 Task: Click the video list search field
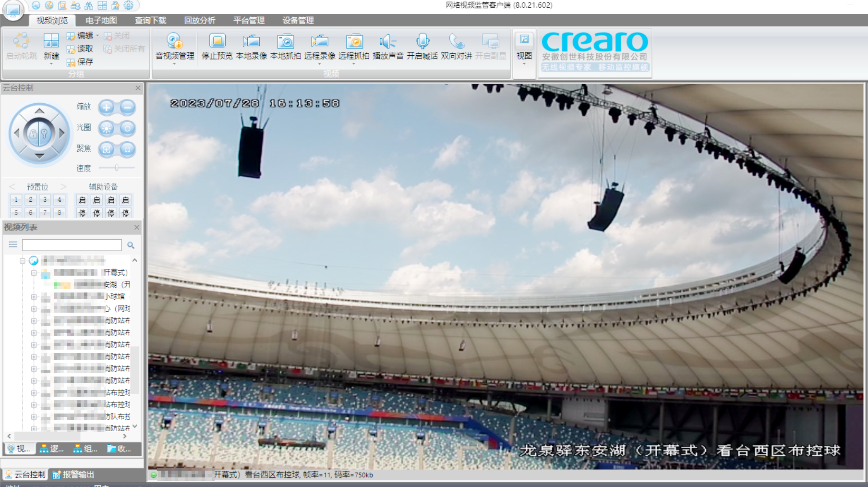[x=72, y=245]
